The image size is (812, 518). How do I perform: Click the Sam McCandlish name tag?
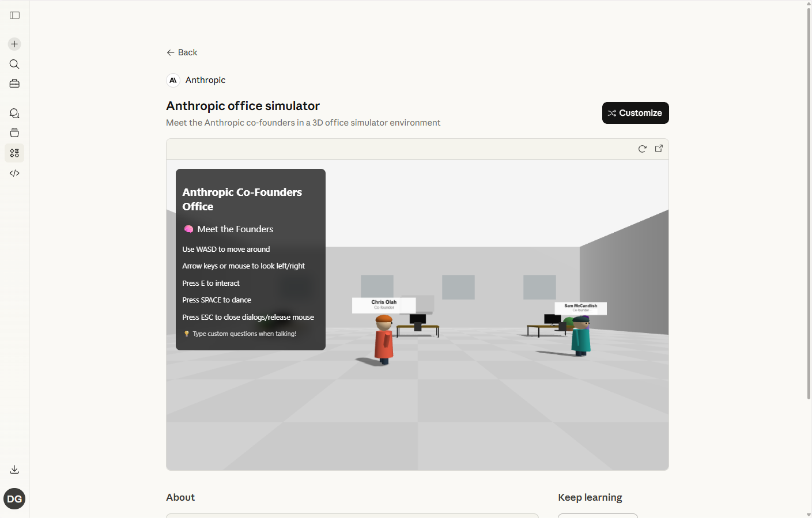coord(580,308)
